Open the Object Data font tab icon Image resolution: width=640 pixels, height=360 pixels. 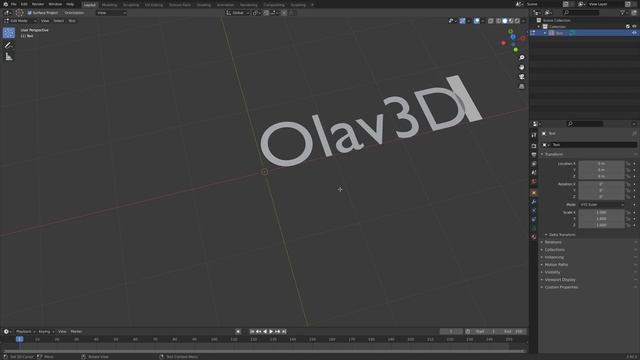tap(534, 228)
